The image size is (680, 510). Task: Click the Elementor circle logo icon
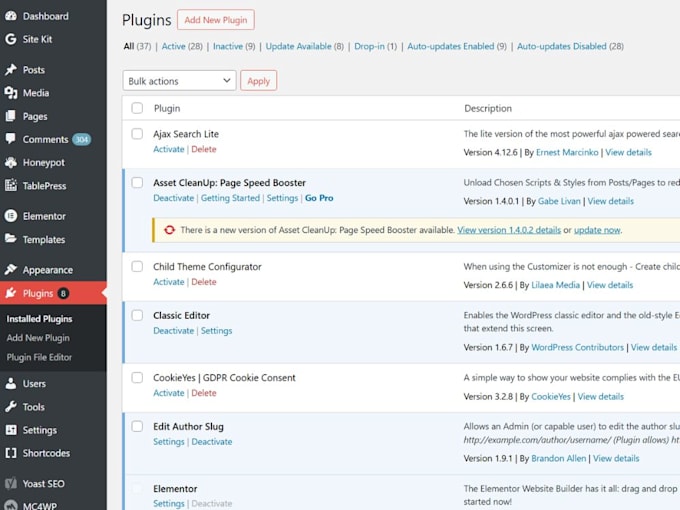tap(11, 216)
